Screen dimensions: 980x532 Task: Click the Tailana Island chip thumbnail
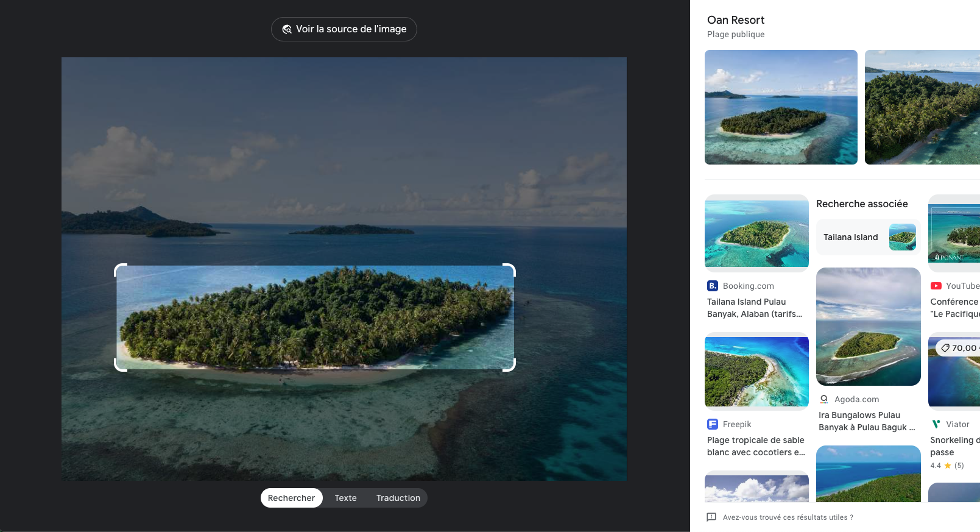[x=903, y=237]
